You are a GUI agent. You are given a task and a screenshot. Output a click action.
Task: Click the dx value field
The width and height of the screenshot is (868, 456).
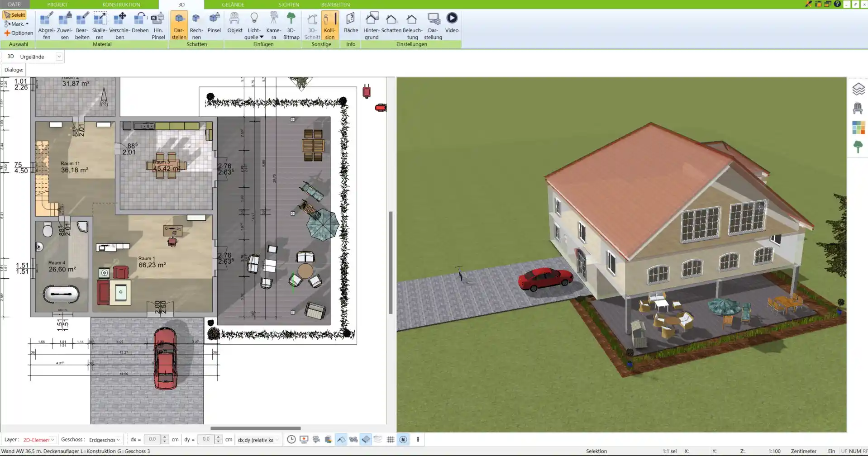pos(153,439)
